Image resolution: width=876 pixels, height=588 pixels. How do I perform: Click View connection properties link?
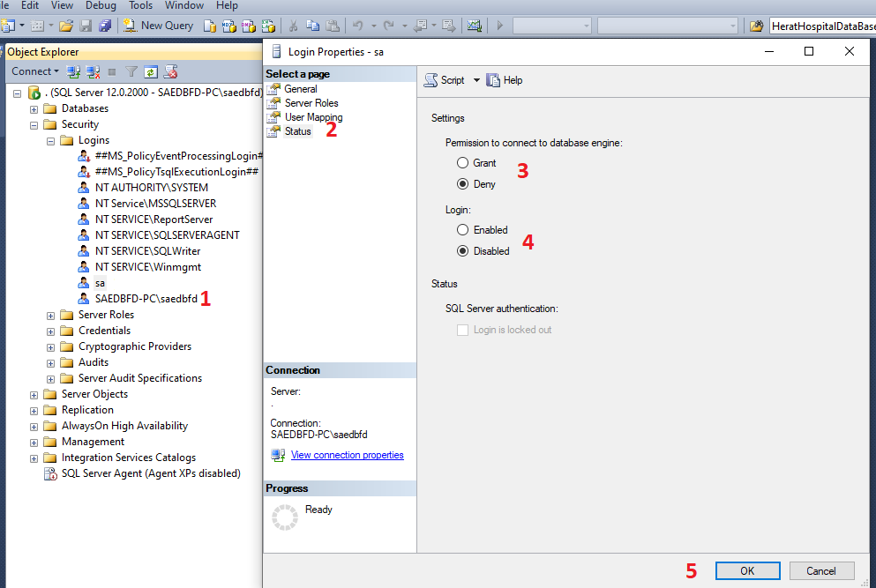pos(347,455)
